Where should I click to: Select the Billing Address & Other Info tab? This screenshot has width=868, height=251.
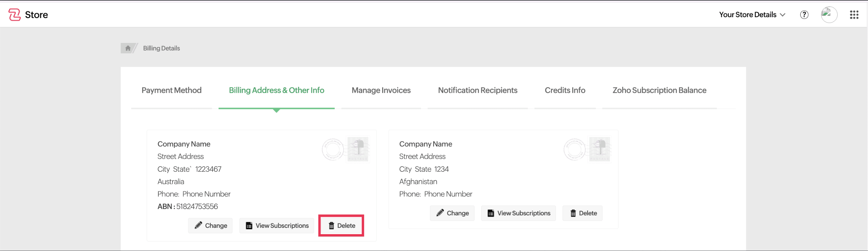click(x=276, y=90)
